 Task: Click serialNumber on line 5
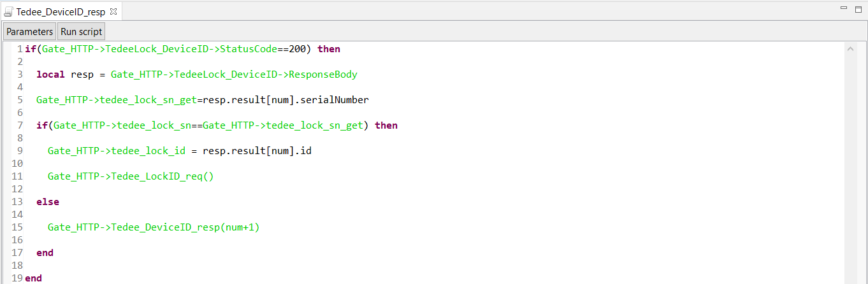click(x=335, y=100)
